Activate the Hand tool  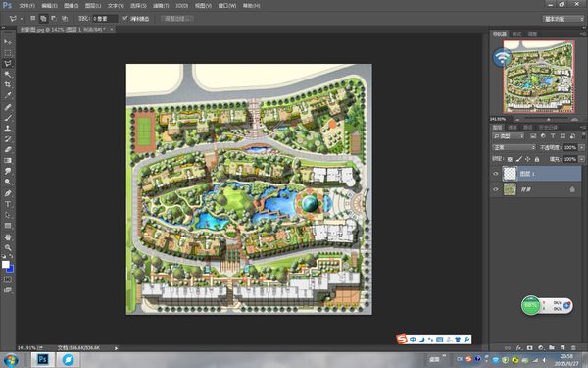point(8,237)
